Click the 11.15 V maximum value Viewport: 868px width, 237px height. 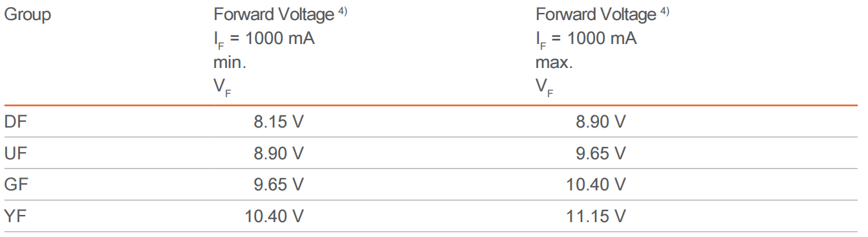point(596,216)
